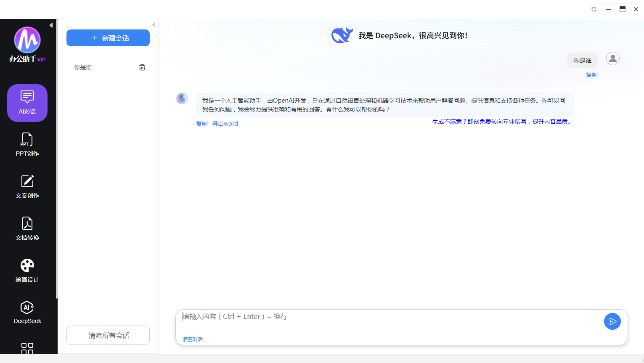Click the refresh icon in title bar
The height and width of the screenshot is (363, 644).
(594, 9)
